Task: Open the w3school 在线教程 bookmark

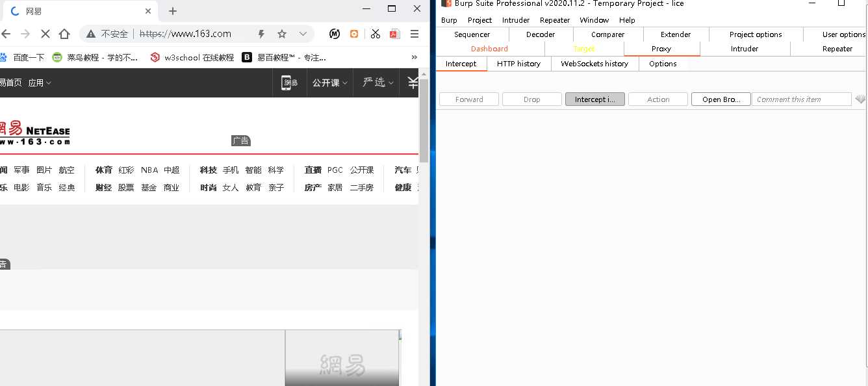Action: click(x=192, y=57)
